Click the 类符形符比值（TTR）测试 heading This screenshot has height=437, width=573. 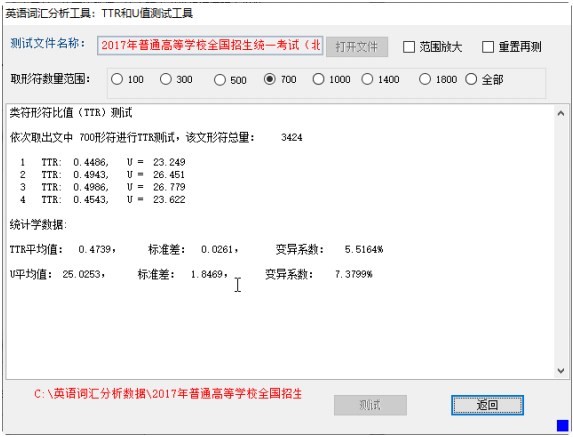click(71, 113)
